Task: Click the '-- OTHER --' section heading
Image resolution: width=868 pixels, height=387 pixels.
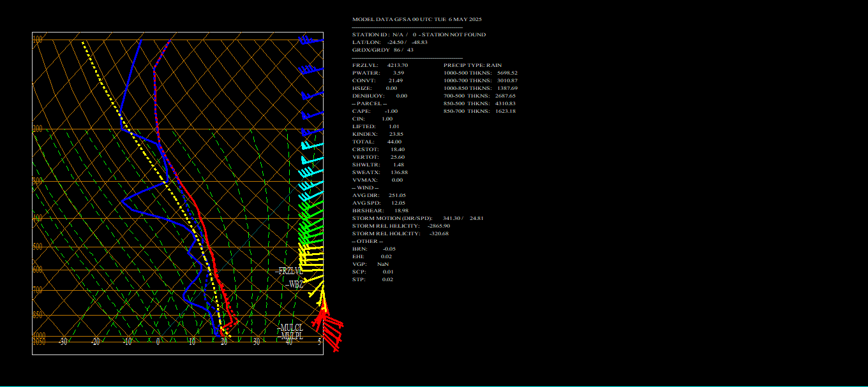Action: (368, 241)
